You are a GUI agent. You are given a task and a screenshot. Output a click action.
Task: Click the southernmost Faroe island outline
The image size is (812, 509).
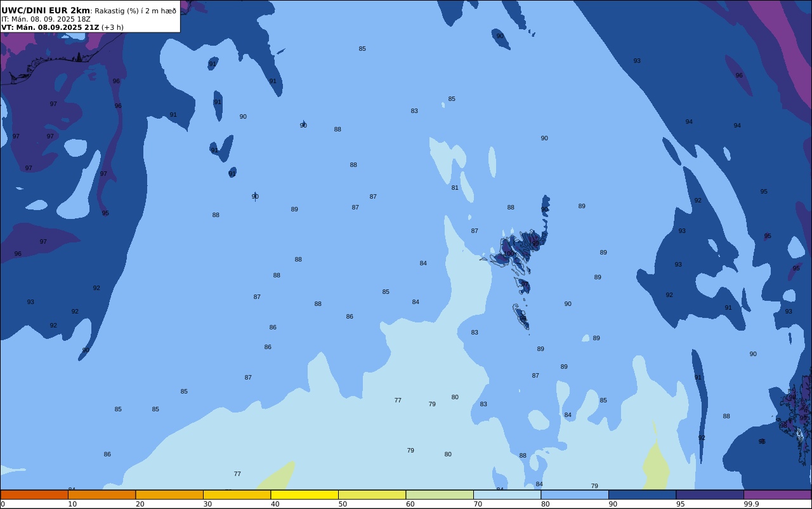[x=521, y=316]
